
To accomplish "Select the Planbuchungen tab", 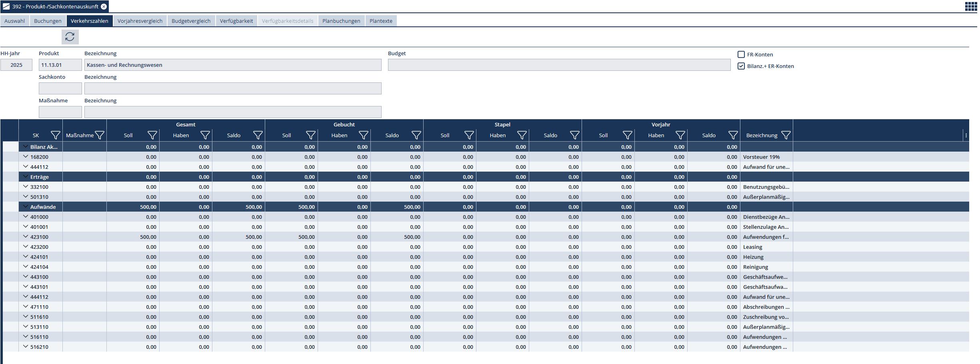I will 341,21.
